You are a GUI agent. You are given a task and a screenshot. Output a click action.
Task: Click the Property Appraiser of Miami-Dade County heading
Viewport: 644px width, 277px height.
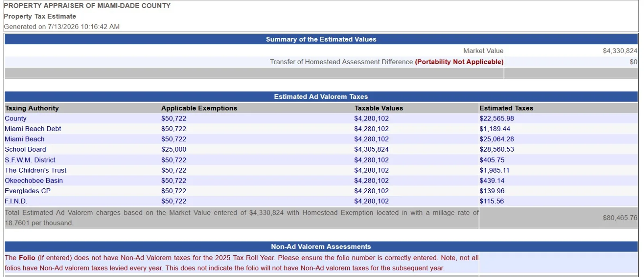[87, 6]
